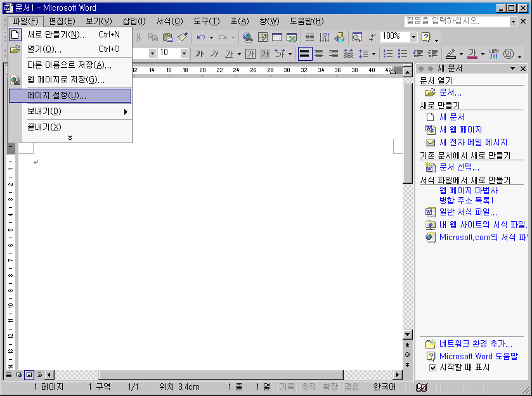Click the 새 문서 link in task pane

coord(451,117)
